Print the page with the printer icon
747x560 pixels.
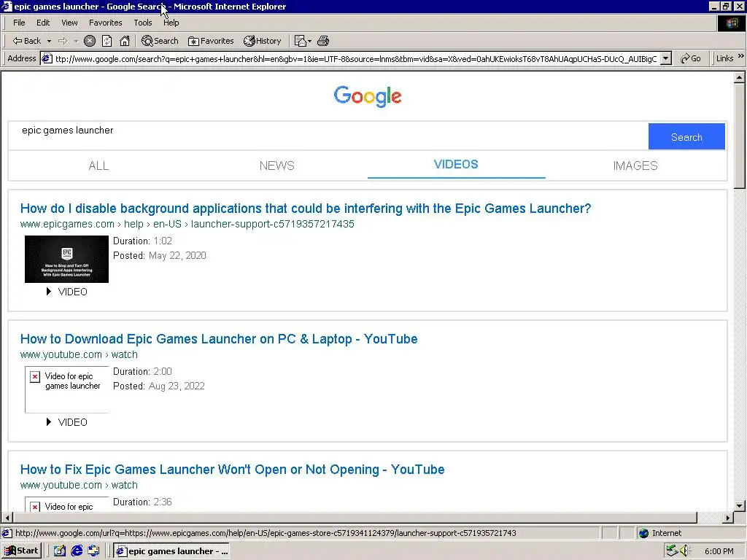[x=323, y=41]
